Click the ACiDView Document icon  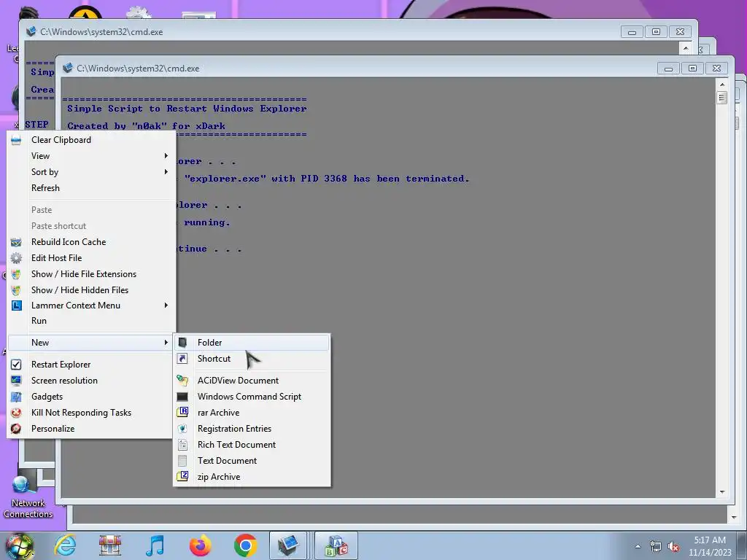pyautogui.click(x=182, y=380)
